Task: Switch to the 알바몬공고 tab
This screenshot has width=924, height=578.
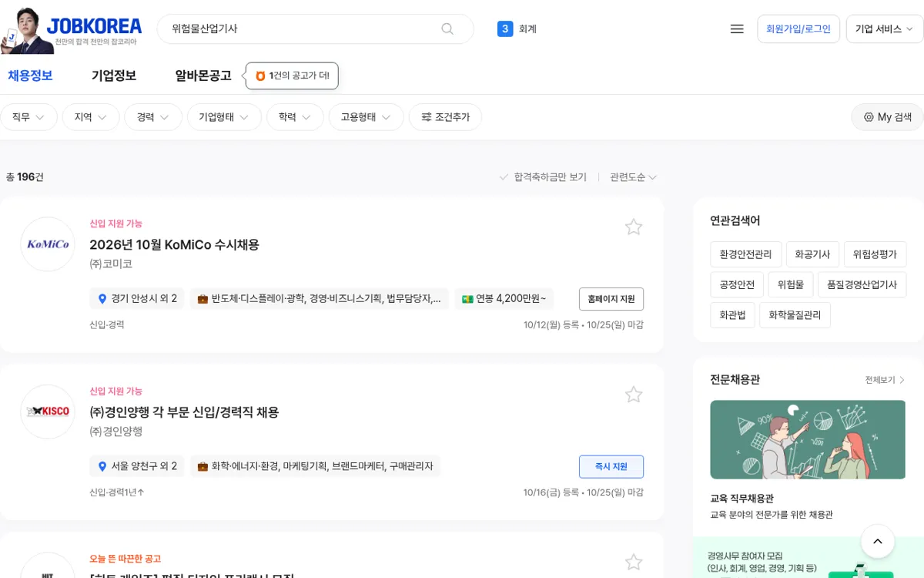Action: pos(203,76)
